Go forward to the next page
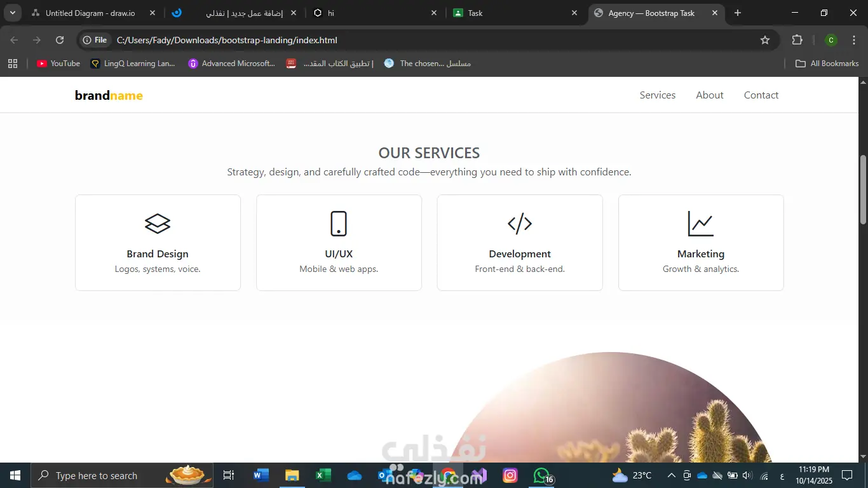 (x=37, y=40)
